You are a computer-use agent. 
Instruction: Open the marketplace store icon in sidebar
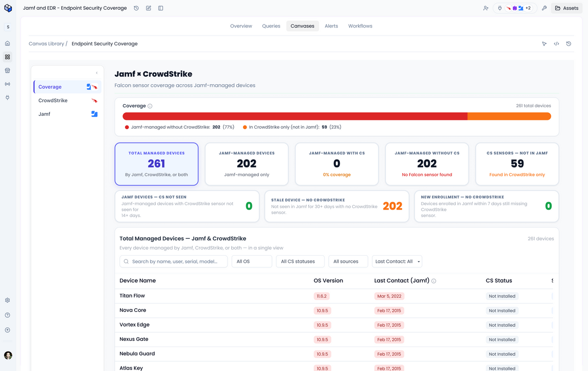8,70
